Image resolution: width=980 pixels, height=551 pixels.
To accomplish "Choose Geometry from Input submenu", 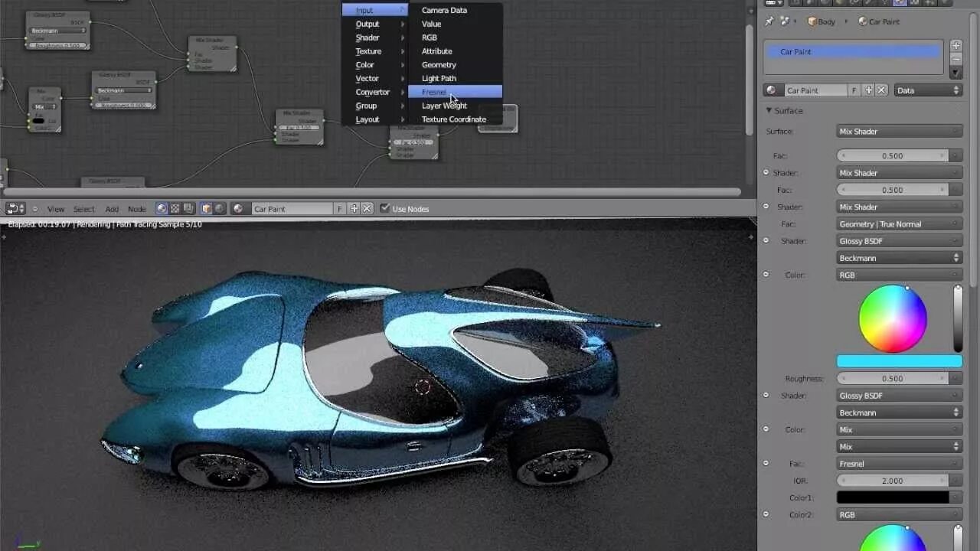I will tap(456, 65).
